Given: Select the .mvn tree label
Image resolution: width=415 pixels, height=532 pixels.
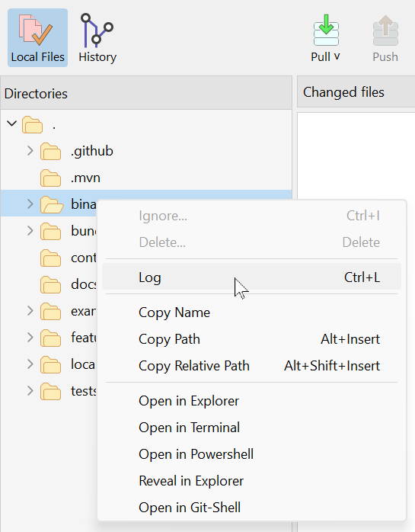Looking at the screenshot, I should tap(85, 178).
